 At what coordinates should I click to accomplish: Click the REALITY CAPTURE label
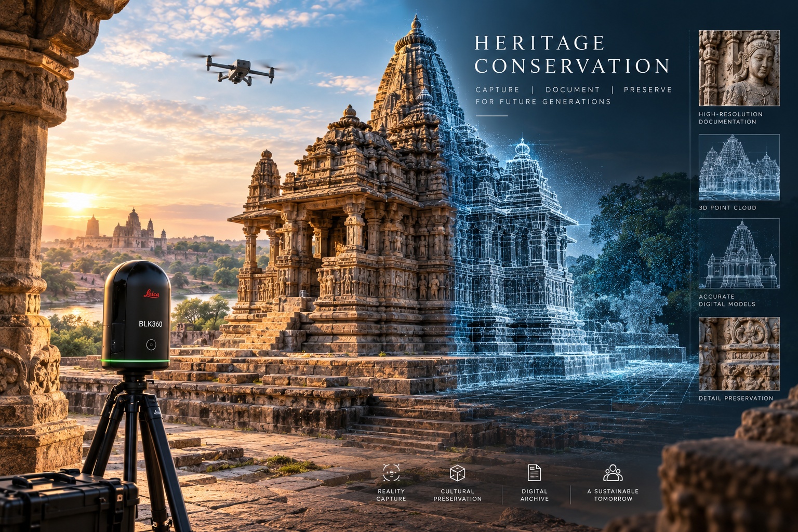[391, 495]
